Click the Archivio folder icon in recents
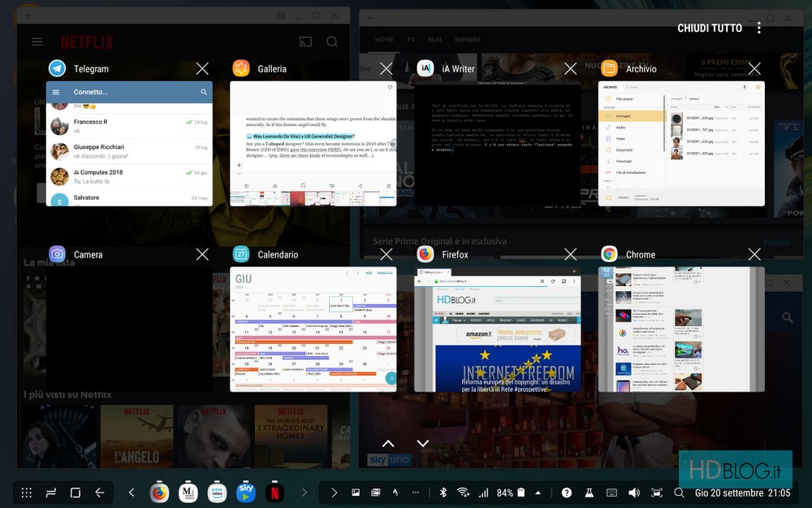Viewport: 812px width, 508px height. [x=610, y=68]
